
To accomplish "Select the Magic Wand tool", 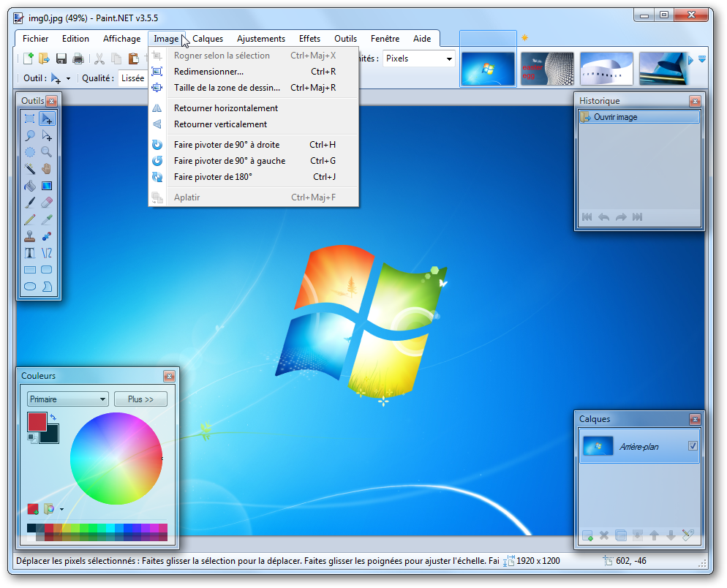I will (29, 169).
